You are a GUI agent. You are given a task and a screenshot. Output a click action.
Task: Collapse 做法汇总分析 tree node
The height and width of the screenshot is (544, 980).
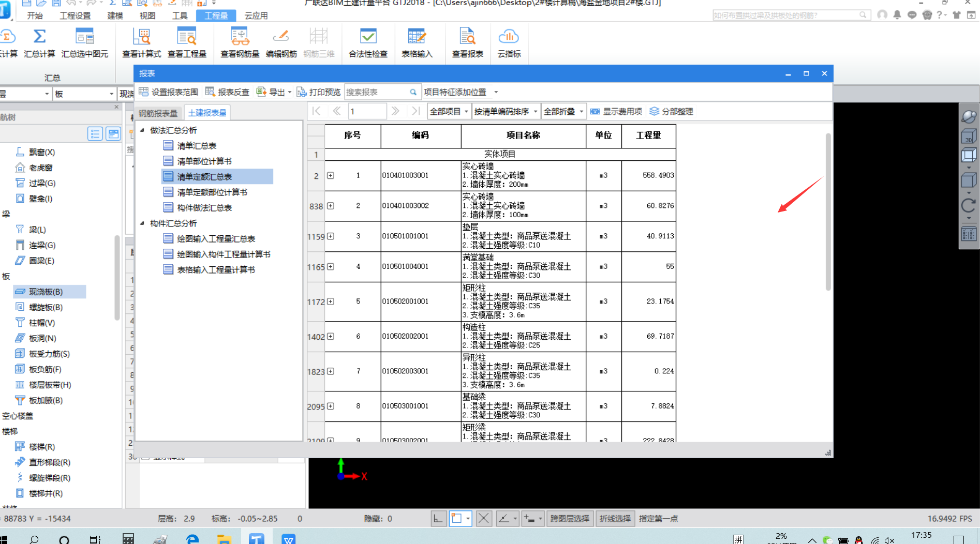142,130
